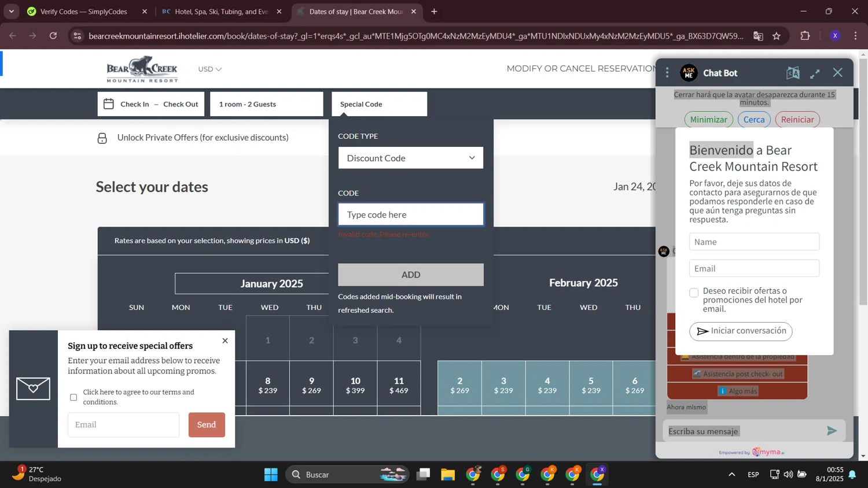Select January 11 at $469

[x=399, y=385]
